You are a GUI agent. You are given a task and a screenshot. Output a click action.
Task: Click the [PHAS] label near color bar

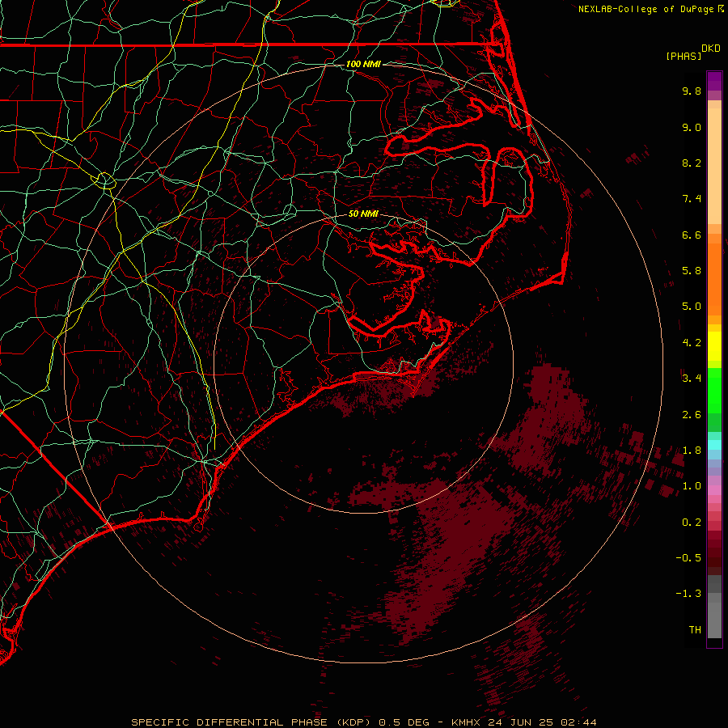pos(684,56)
